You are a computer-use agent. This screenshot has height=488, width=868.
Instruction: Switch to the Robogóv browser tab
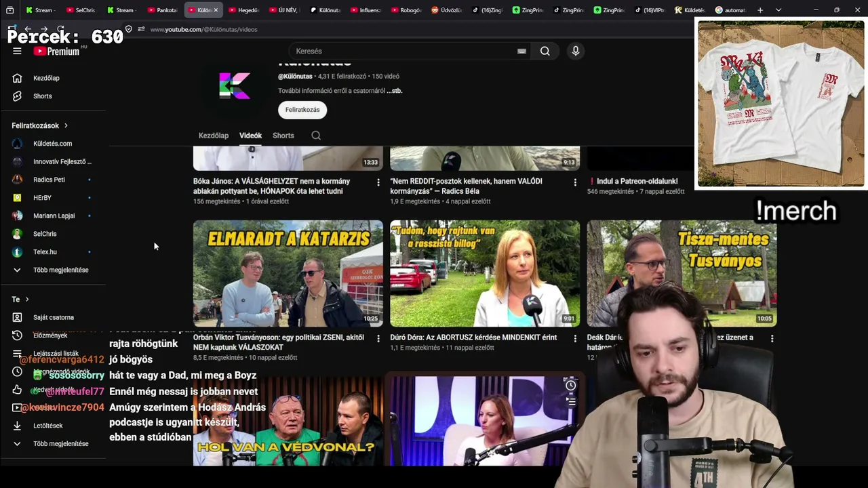407,10
